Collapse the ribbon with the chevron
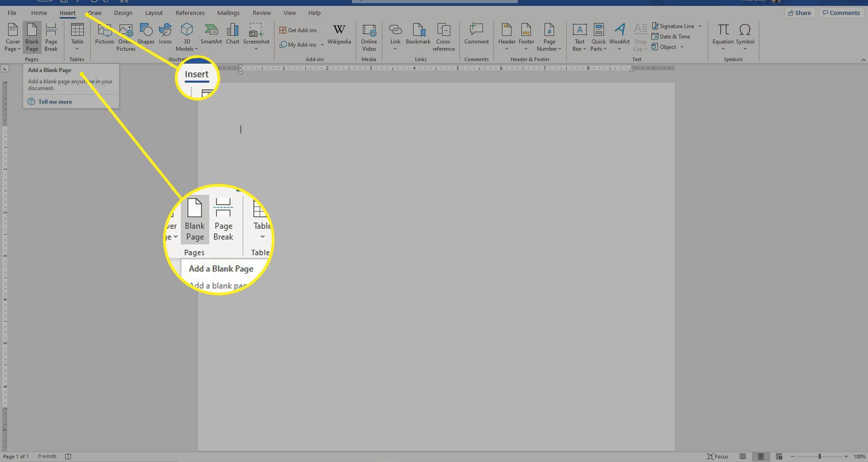Screen dimensions: 868x462 coord(863,60)
